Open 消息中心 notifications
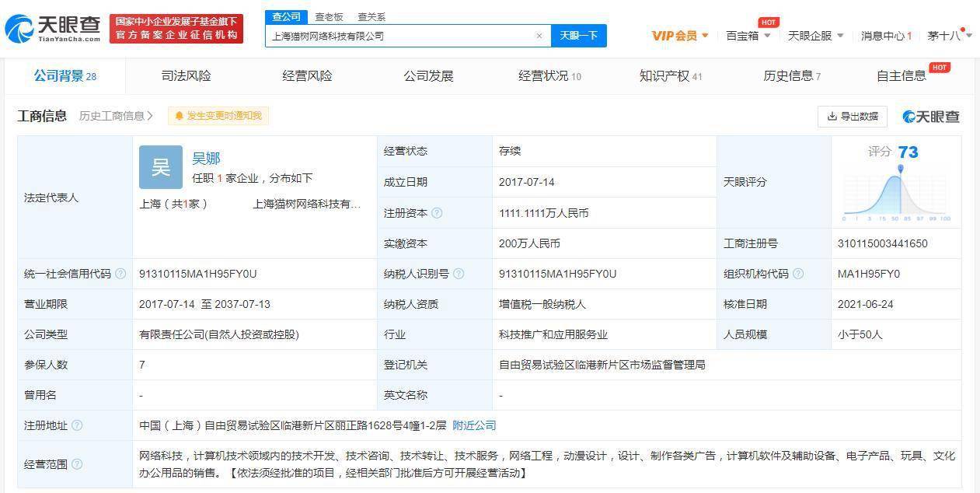This screenshot has width=980, height=493. (x=886, y=36)
